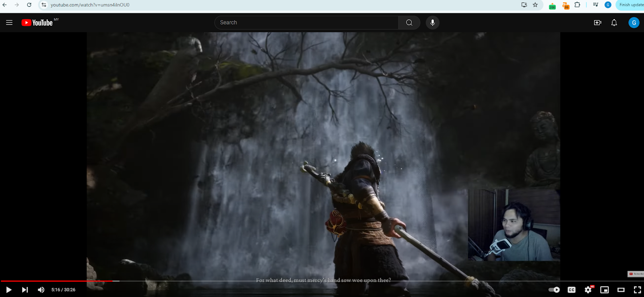Open the orange 99 extension icon
The image size is (644, 297).
[x=566, y=6]
